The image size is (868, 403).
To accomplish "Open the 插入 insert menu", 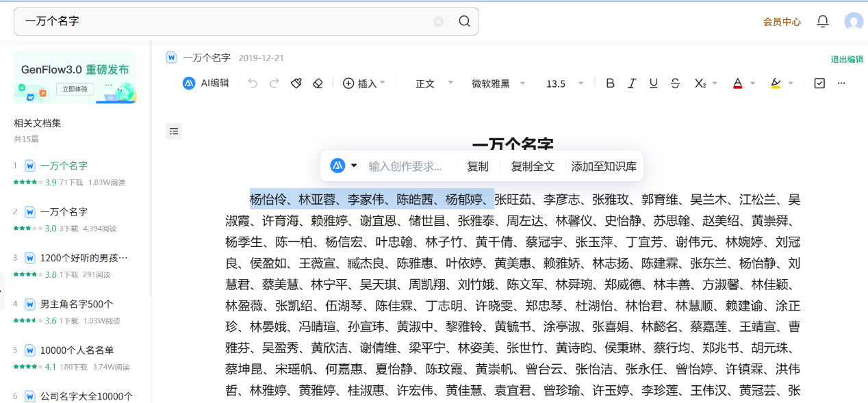I will (x=364, y=83).
